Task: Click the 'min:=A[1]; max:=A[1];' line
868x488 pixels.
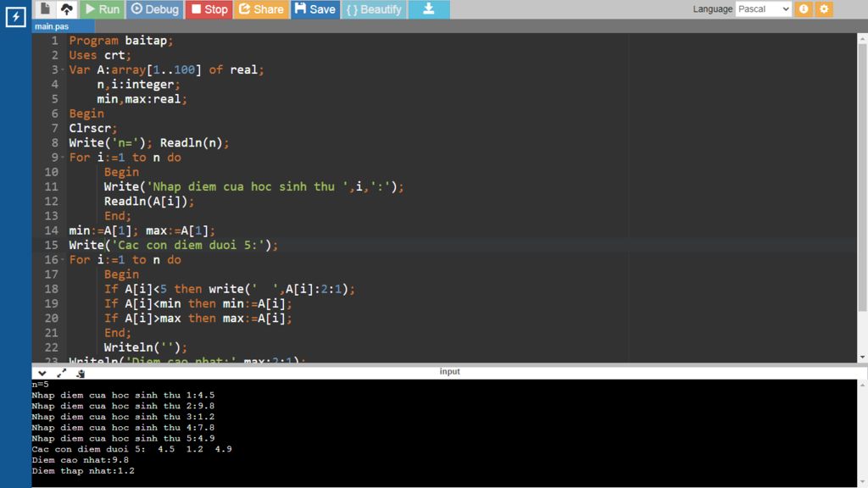Action: (142, 230)
